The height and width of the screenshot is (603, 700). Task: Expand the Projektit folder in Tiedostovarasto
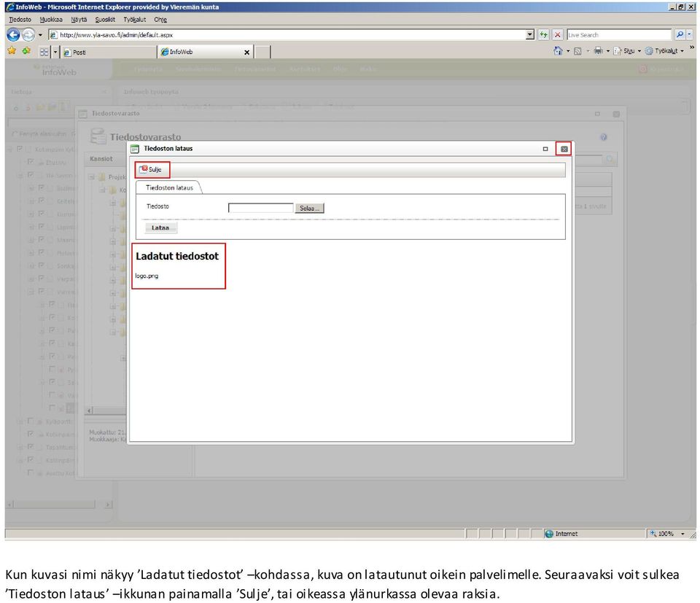tap(92, 176)
